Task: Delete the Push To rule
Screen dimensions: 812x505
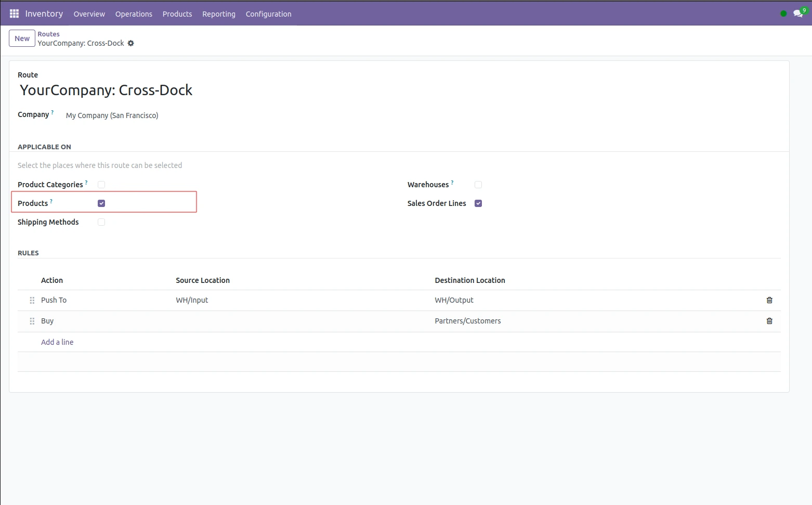Action: pyautogui.click(x=769, y=300)
